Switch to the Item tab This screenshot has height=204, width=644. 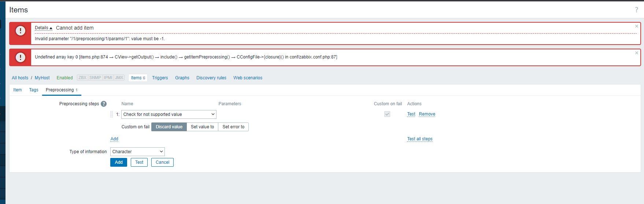pos(18,90)
